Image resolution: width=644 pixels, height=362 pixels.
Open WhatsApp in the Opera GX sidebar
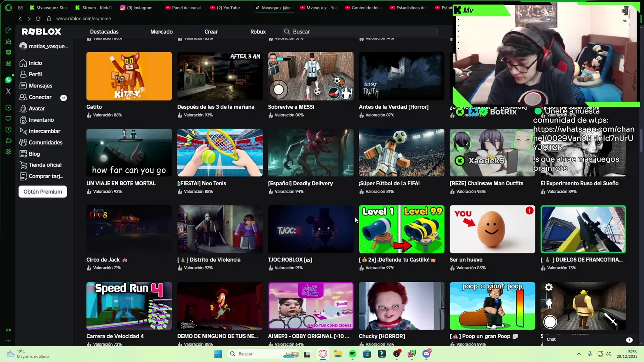(8, 80)
